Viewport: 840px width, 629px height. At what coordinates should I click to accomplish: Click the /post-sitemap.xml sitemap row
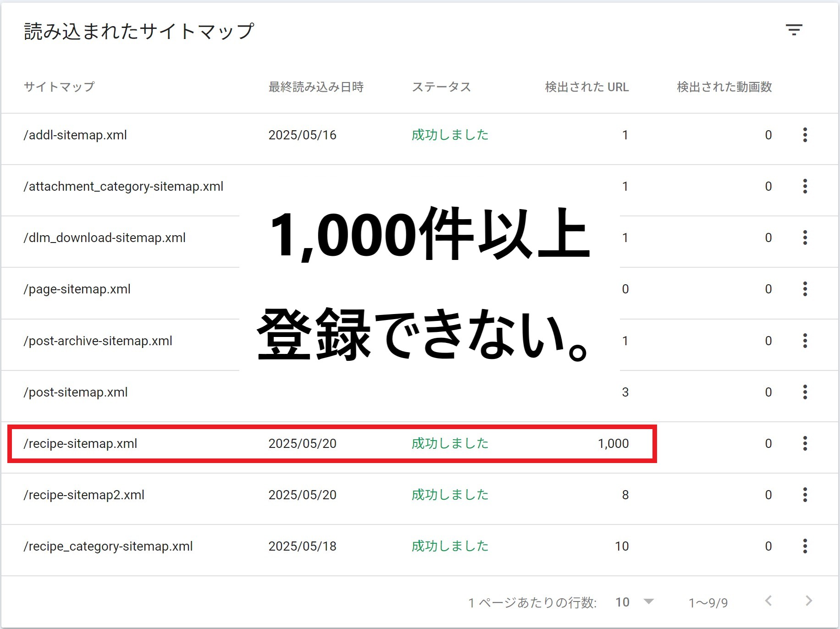76,392
